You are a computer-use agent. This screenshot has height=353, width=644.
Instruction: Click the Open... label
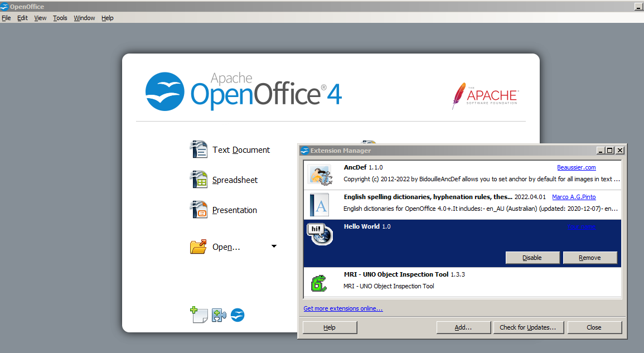pos(226,247)
